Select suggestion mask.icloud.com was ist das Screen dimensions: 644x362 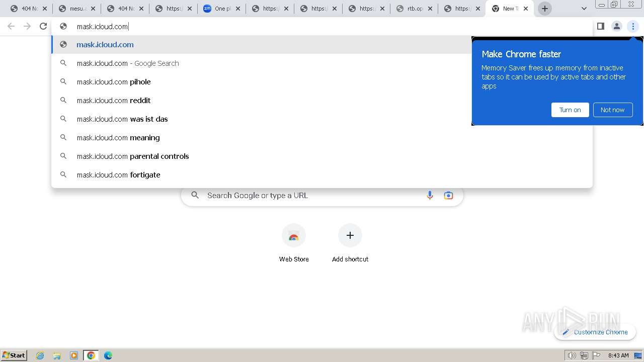click(x=322, y=119)
